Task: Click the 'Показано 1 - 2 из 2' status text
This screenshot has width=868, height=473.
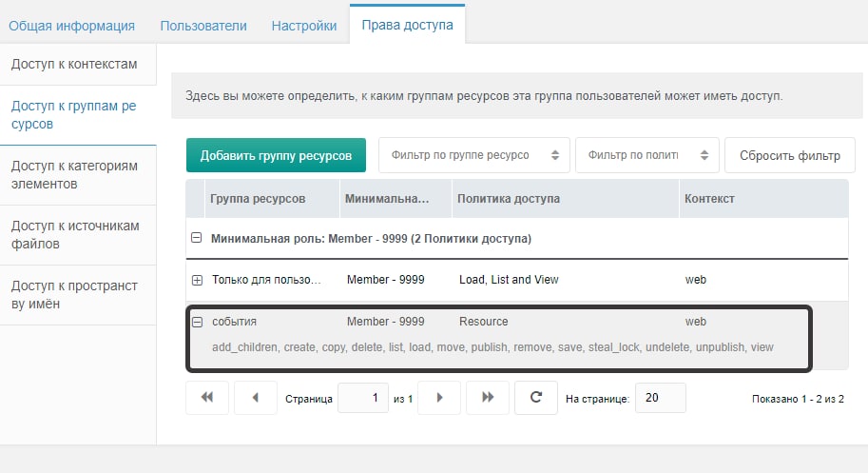Action: click(x=798, y=399)
